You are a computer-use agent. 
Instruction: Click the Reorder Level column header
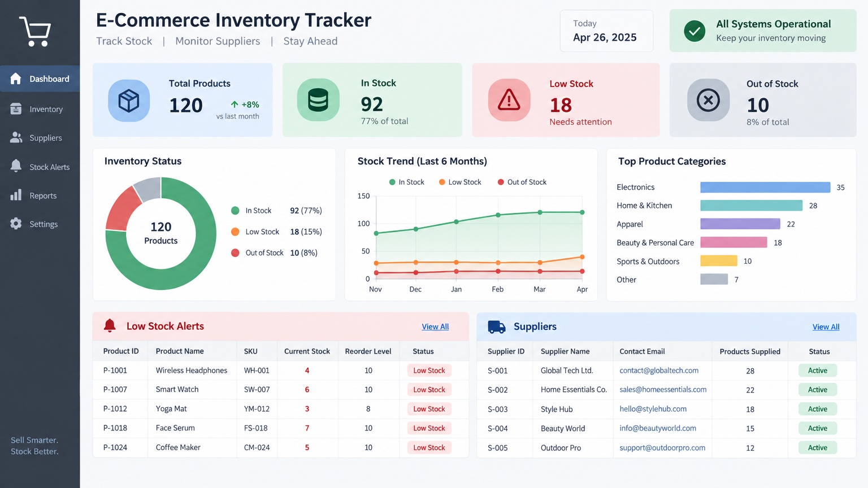click(368, 351)
